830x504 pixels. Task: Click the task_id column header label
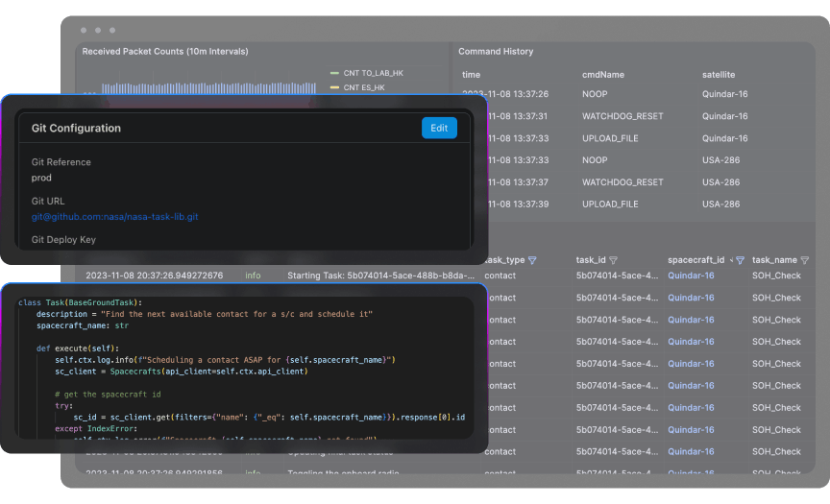point(591,260)
